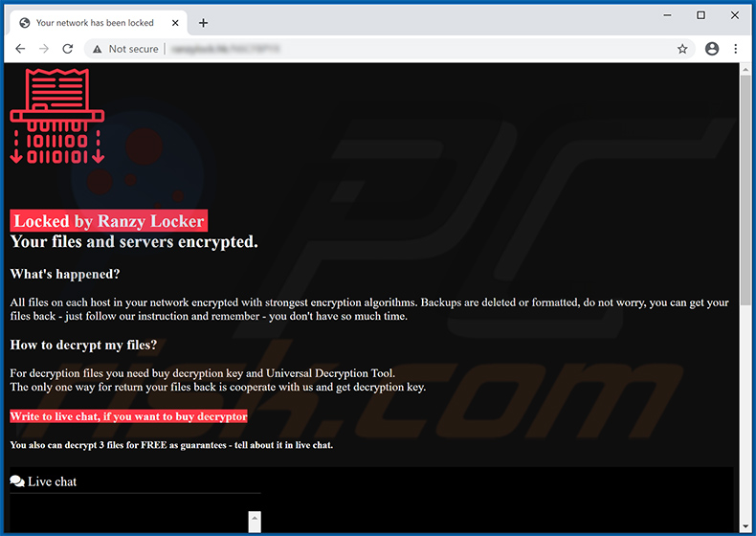Click the page scrollbar down arrow
The width and height of the screenshot is (756, 536).
(x=745, y=526)
